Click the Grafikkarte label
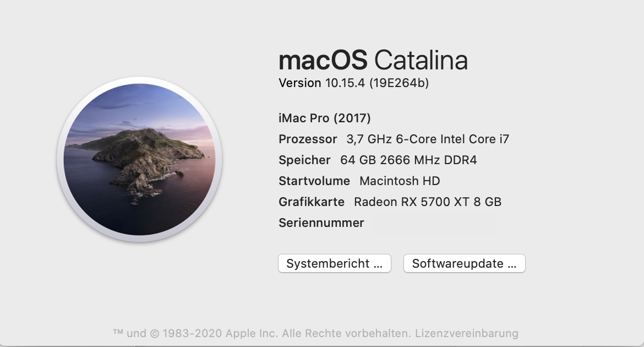 (312, 202)
